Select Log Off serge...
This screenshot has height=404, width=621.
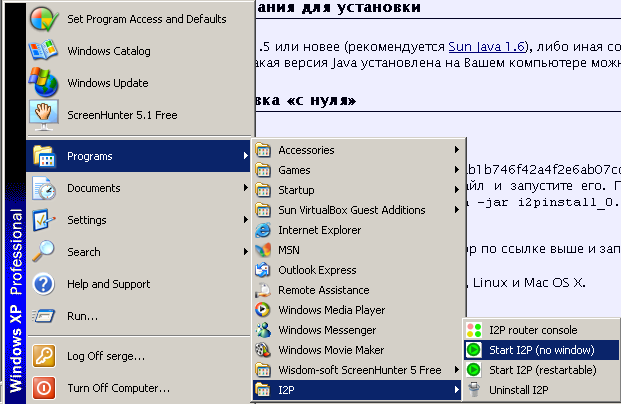point(139,356)
